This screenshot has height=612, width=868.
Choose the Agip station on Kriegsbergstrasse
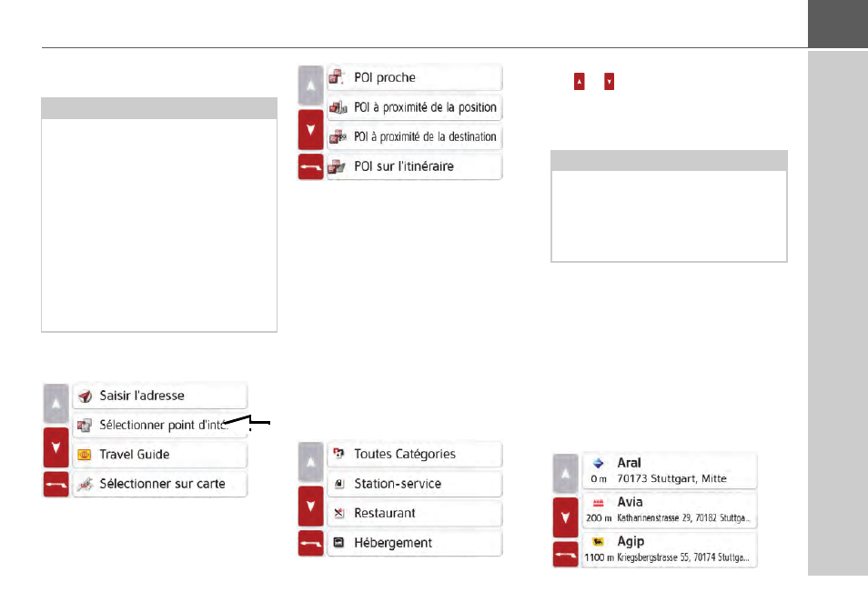(x=669, y=548)
